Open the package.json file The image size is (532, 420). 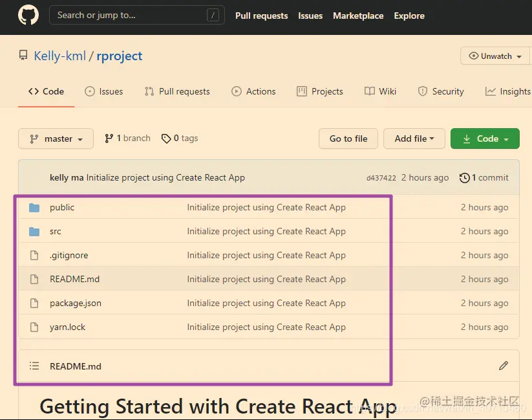click(x=76, y=303)
